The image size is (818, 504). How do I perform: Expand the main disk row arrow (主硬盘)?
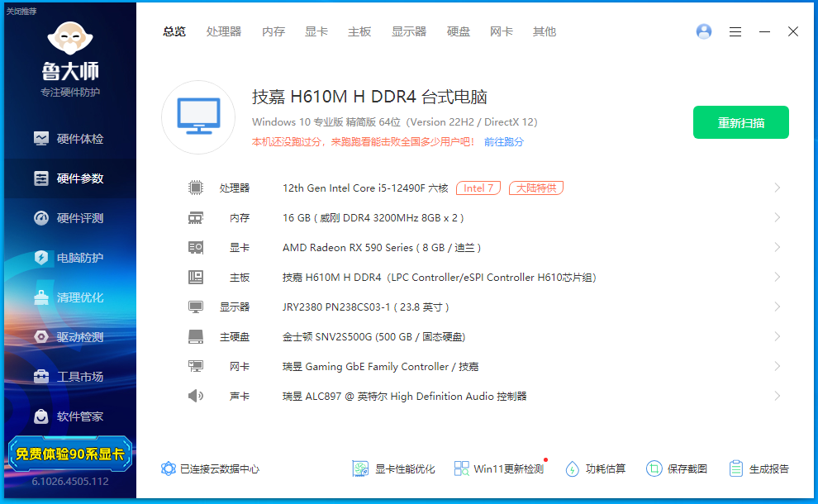point(777,336)
